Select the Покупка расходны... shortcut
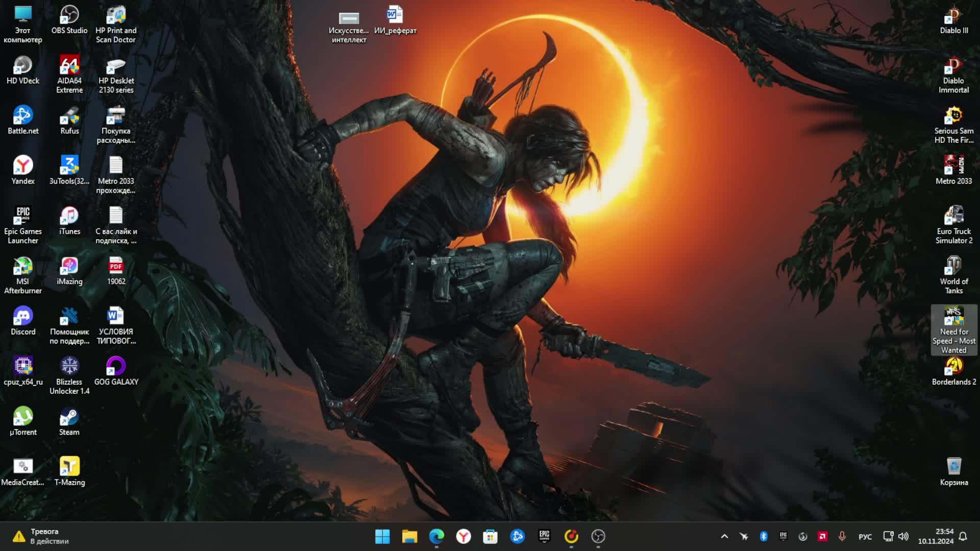Image resolution: width=980 pixels, height=551 pixels. [x=116, y=125]
